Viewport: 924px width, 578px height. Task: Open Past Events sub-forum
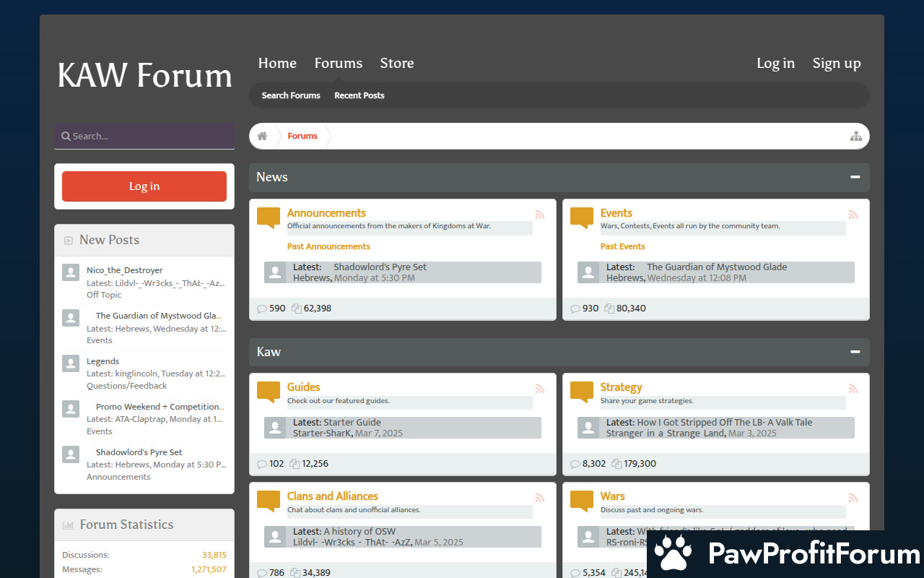pyautogui.click(x=623, y=246)
